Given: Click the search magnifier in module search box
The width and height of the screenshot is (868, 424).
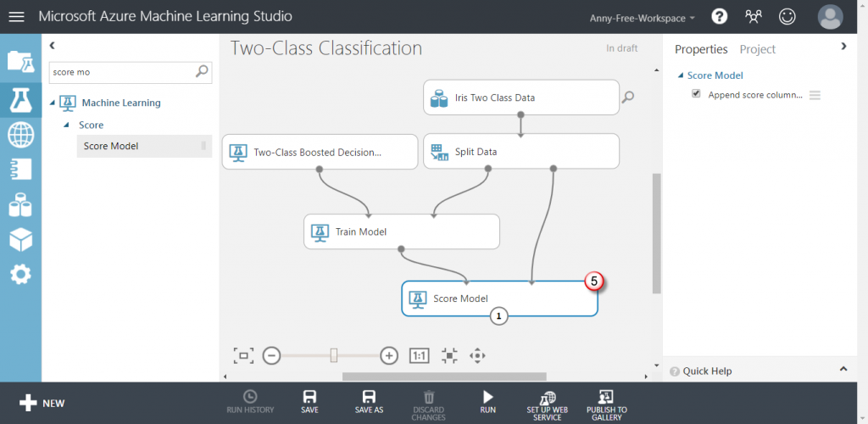Looking at the screenshot, I should 203,71.
